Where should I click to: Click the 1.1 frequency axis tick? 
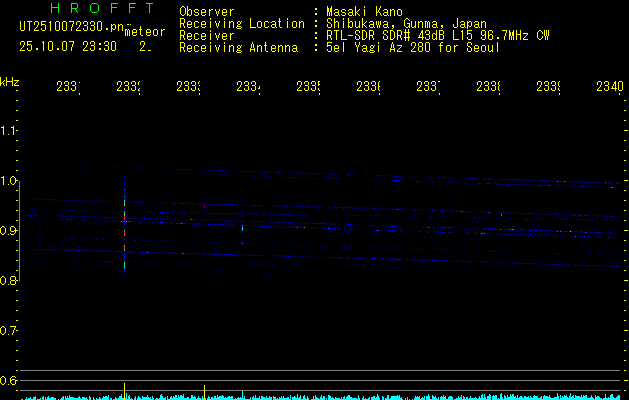tap(10, 131)
